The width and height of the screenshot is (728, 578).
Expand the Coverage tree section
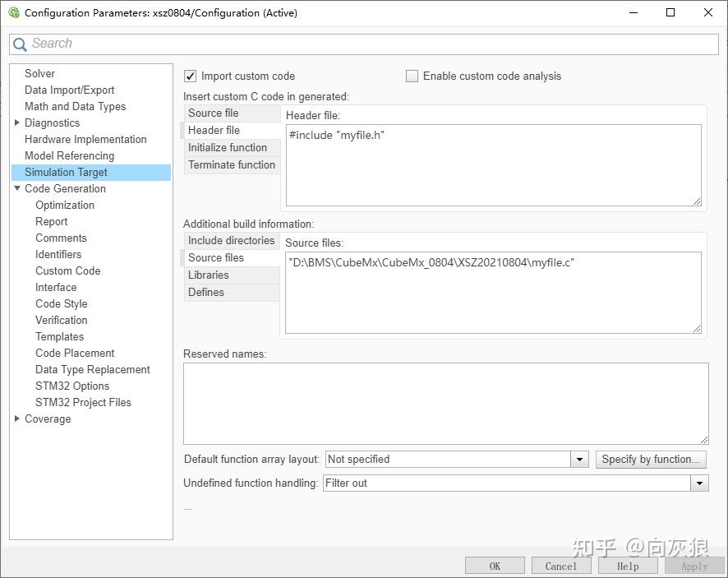point(18,418)
